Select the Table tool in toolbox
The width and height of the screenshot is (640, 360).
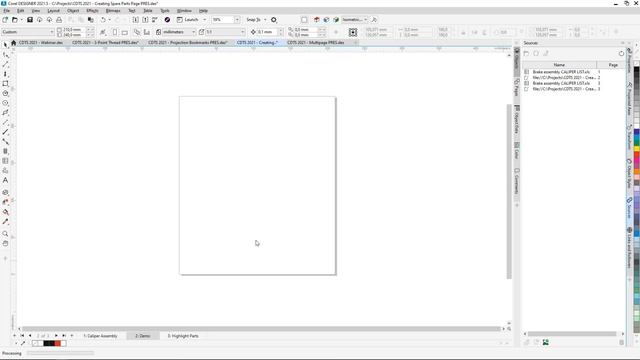[5, 161]
